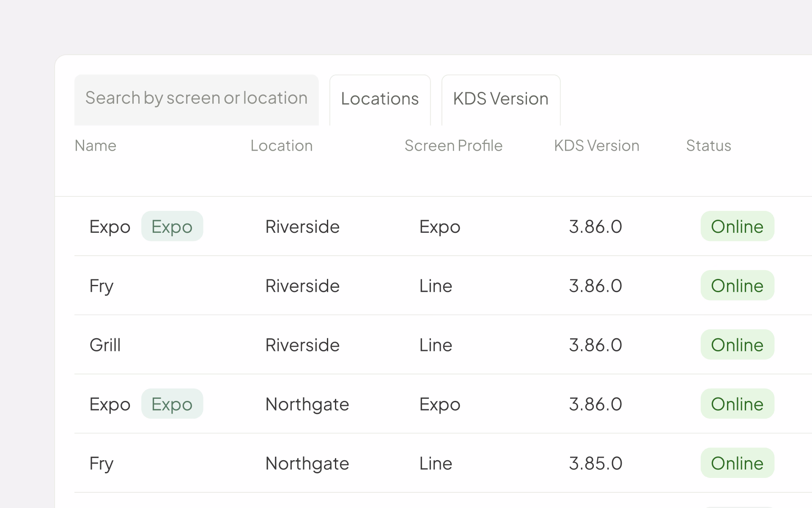
Task: Click the Online status for Northgate Fry
Action: (738, 463)
